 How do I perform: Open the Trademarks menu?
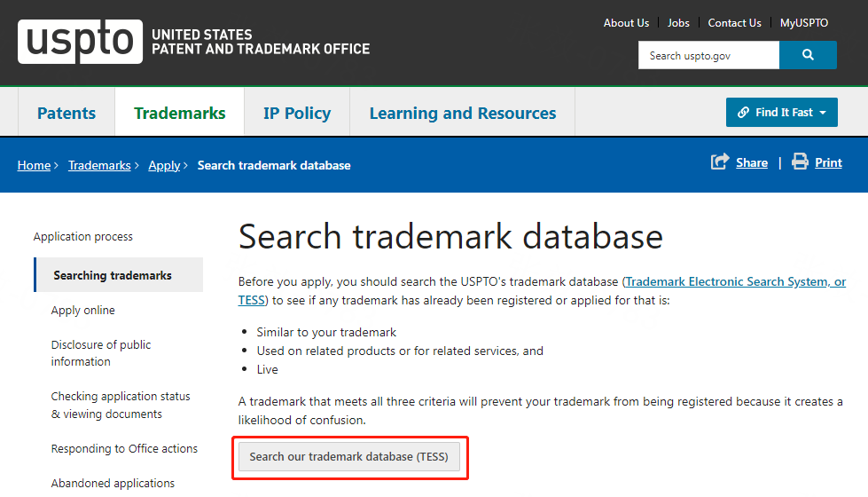click(x=179, y=113)
